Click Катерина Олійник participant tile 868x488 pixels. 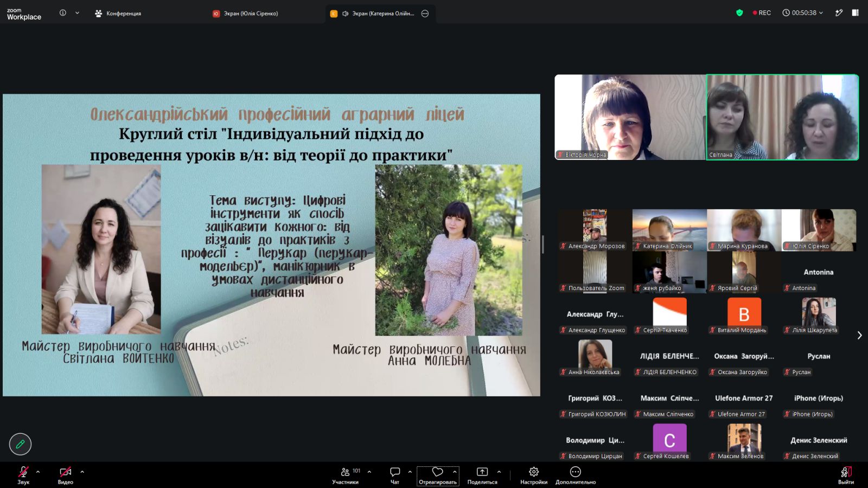669,230
